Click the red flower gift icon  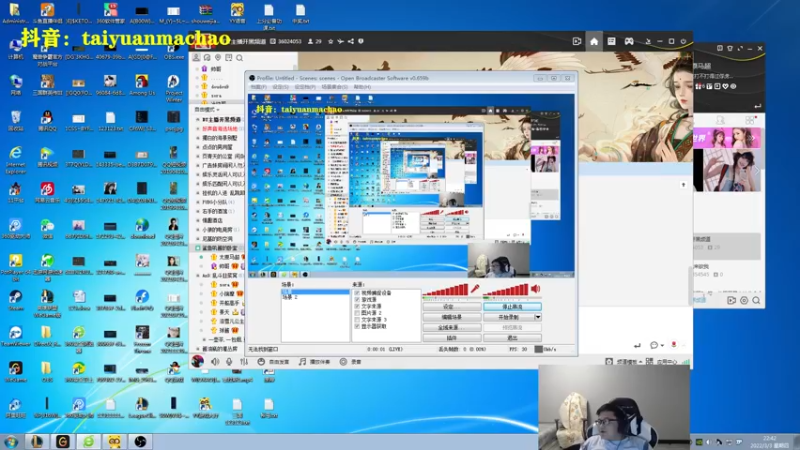673,345
